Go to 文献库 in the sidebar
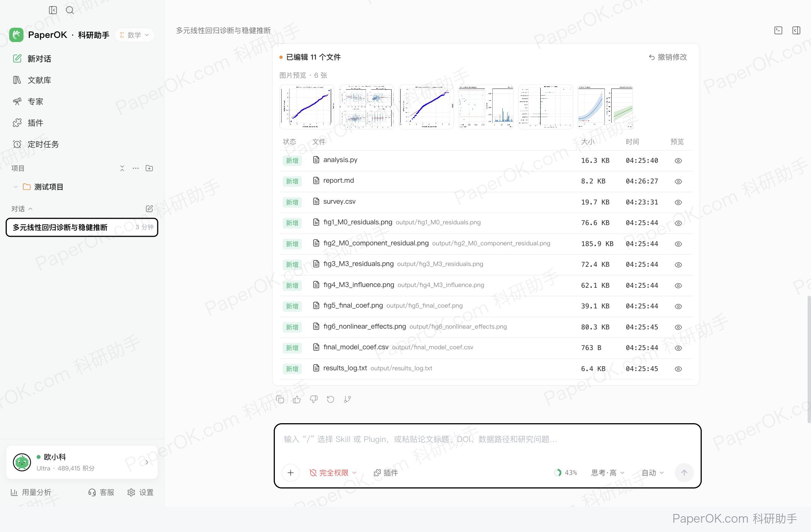This screenshot has width=811, height=532. pyautogui.click(x=39, y=80)
